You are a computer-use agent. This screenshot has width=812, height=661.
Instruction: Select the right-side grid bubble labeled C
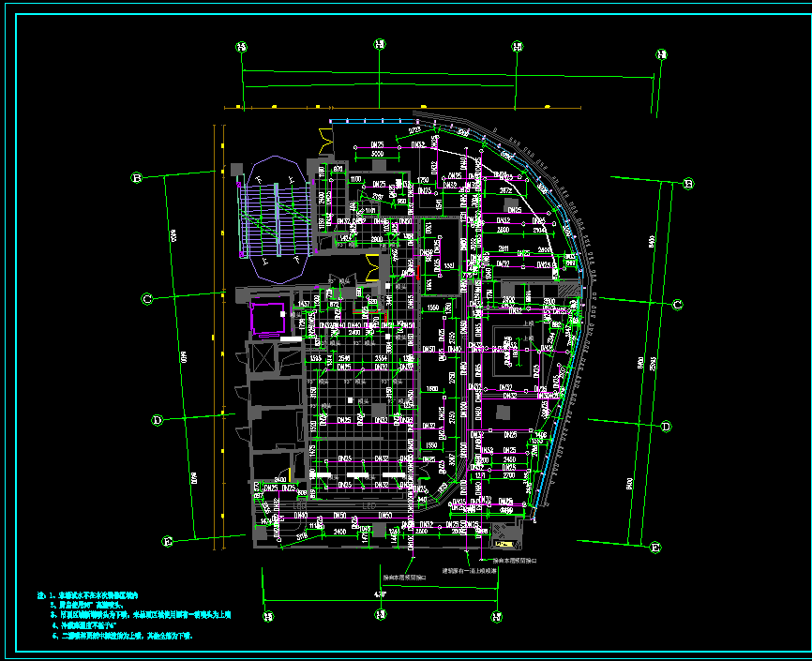677,305
